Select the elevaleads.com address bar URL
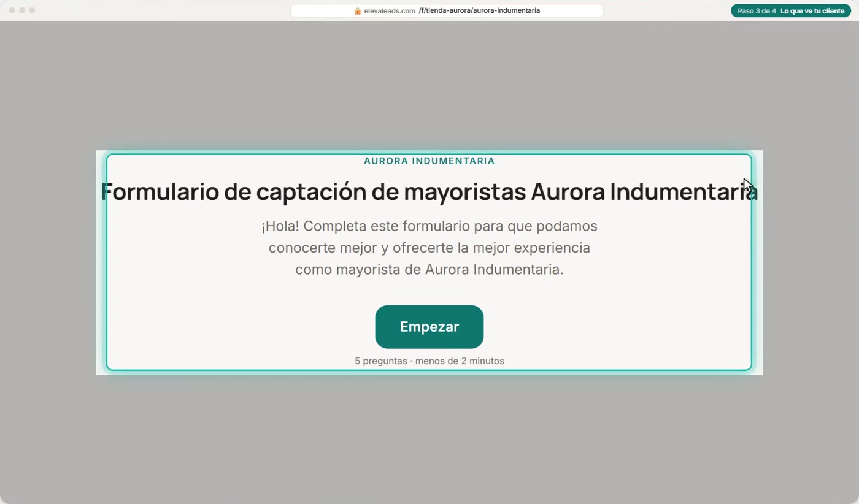 tap(447, 11)
